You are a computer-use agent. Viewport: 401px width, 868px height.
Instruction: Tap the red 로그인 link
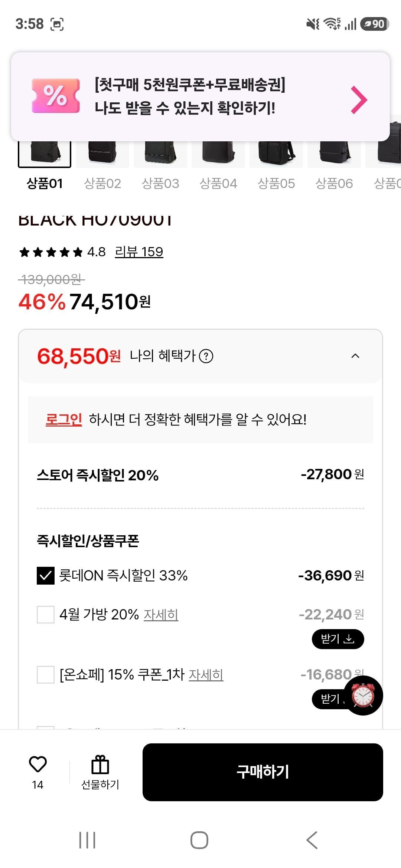point(63,420)
